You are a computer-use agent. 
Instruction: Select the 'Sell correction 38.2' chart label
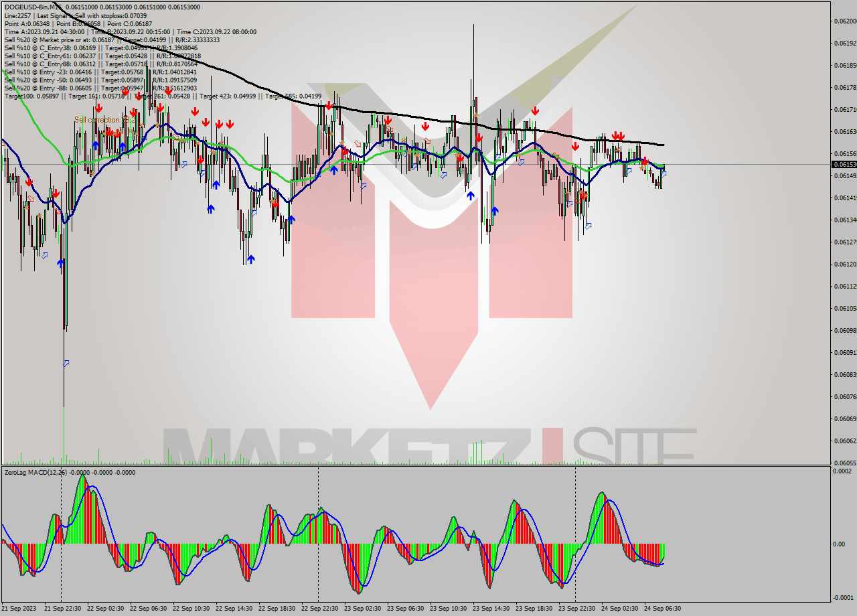tap(104, 120)
